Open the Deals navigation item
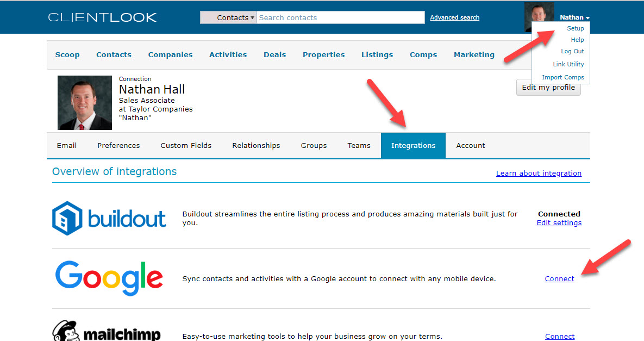The width and height of the screenshot is (644, 341). 275,54
